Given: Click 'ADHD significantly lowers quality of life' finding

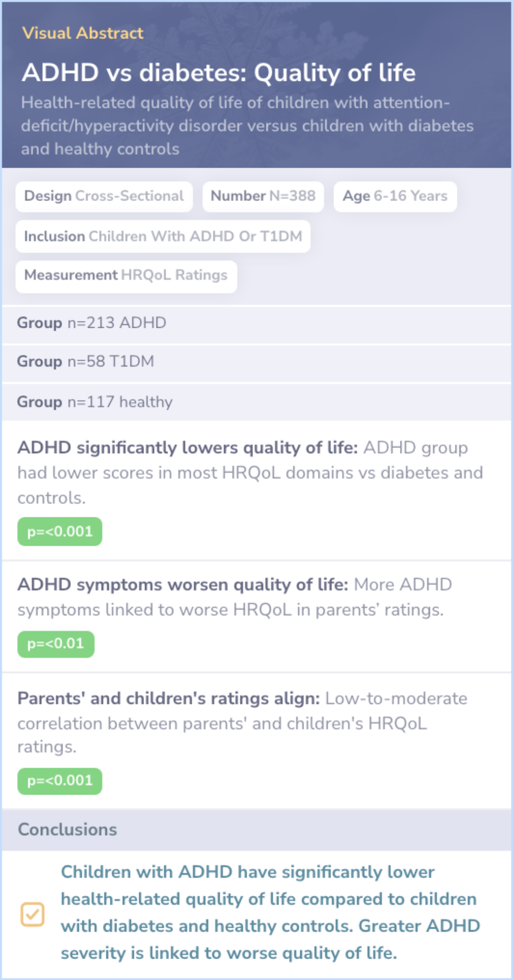Looking at the screenshot, I should click(250, 472).
